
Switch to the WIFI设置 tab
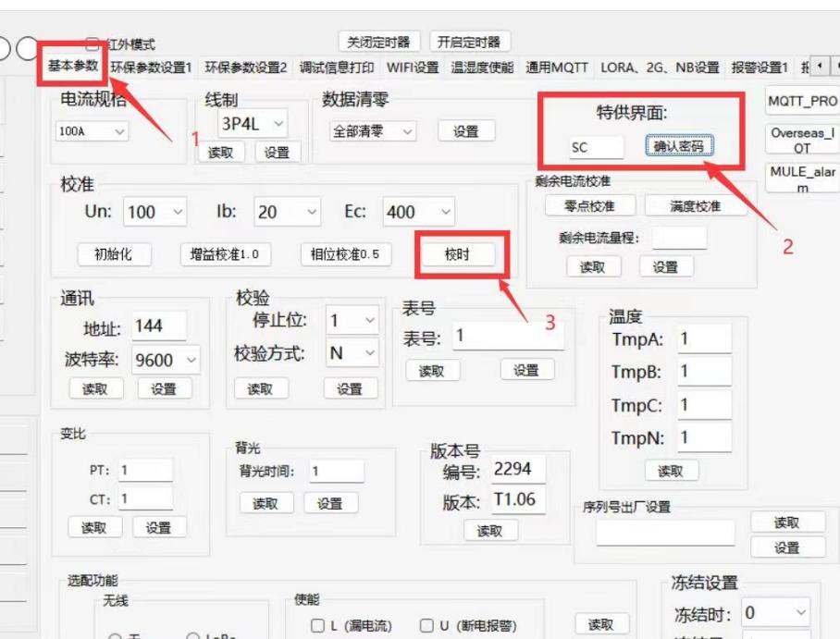tap(413, 68)
